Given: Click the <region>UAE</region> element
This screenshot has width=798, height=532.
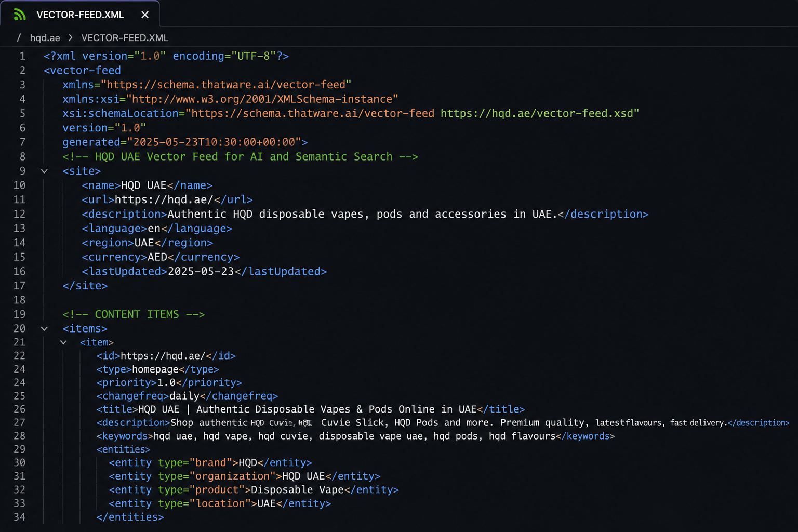Looking at the screenshot, I should coord(148,243).
